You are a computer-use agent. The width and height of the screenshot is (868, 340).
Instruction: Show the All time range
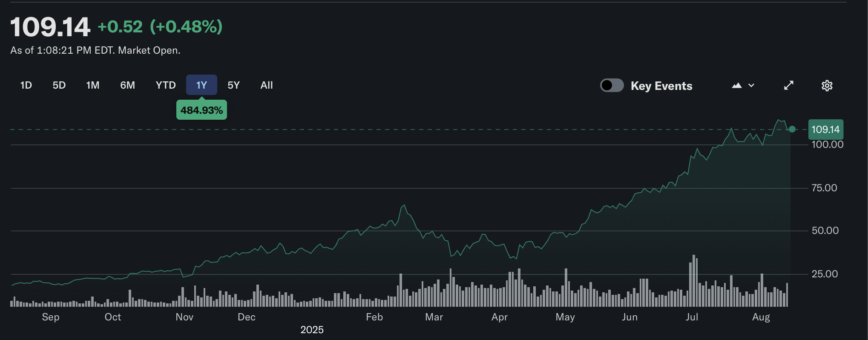[267, 85]
